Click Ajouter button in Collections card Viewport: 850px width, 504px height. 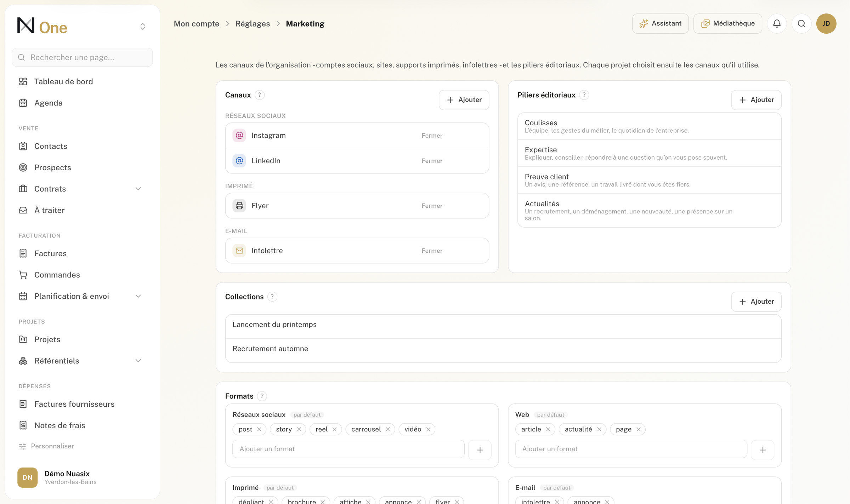pyautogui.click(x=756, y=302)
